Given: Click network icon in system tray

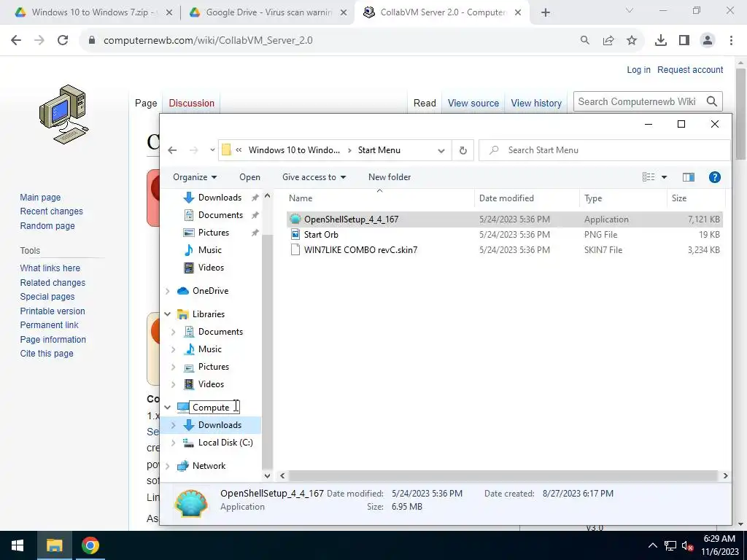Looking at the screenshot, I should point(670,545).
